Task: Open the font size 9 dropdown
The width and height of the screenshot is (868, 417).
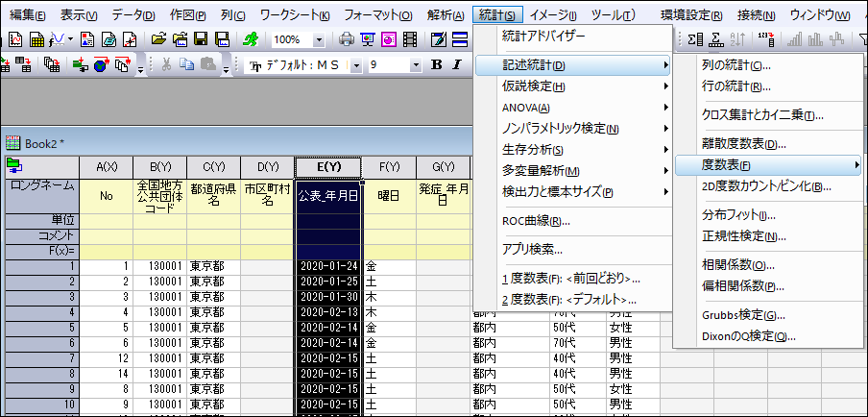Action: [417, 65]
